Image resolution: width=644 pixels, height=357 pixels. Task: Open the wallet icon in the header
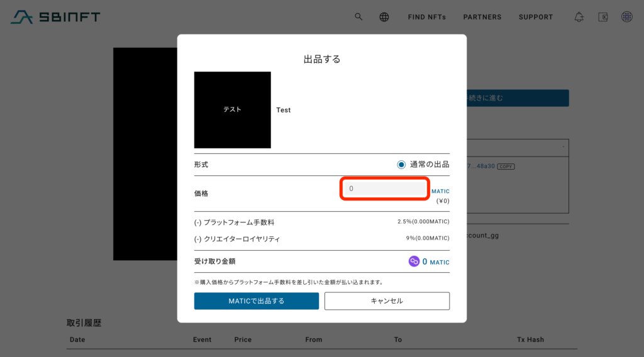point(603,17)
